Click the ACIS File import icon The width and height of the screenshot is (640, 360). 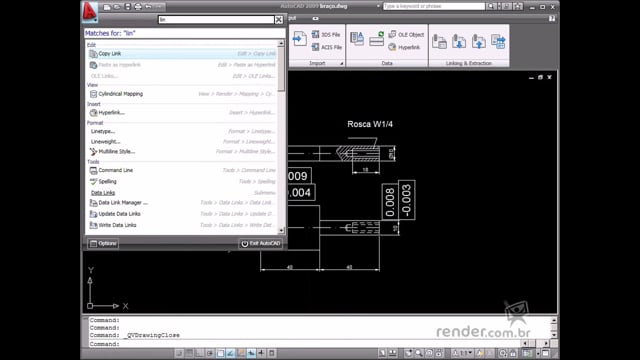[x=316, y=47]
